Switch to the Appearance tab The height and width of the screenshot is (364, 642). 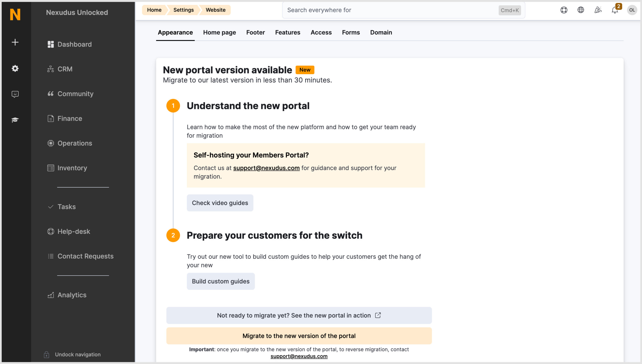click(x=175, y=32)
